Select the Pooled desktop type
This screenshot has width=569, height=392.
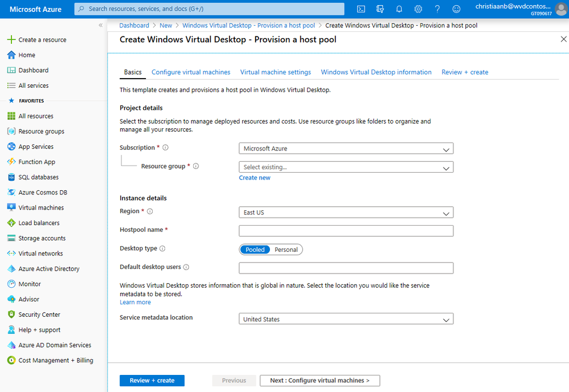255,250
